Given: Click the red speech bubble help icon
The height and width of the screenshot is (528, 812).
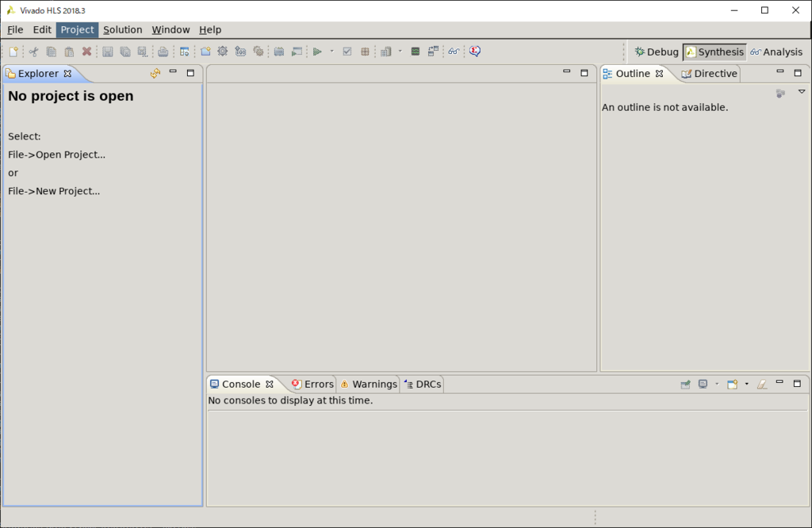Looking at the screenshot, I should [475, 52].
